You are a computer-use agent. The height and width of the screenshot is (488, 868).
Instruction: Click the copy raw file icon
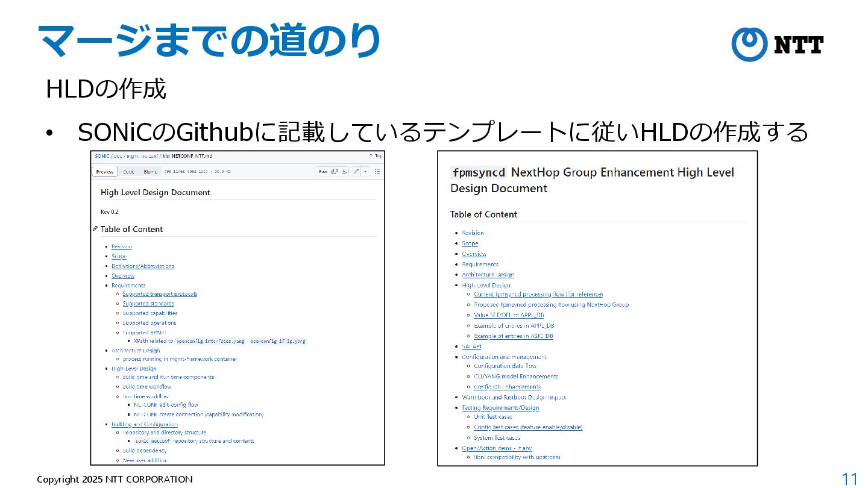(x=335, y=172)
